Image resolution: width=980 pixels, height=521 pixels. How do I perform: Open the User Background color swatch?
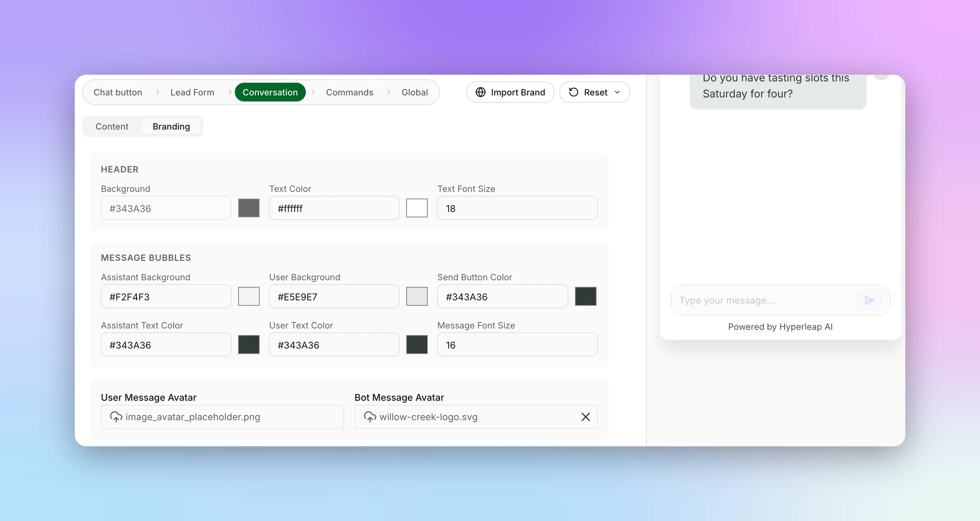tap(417, 296)
